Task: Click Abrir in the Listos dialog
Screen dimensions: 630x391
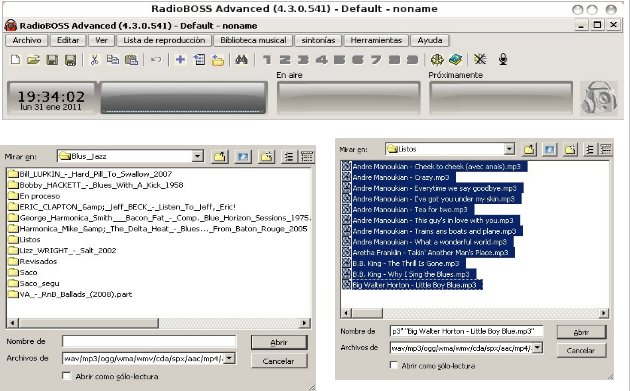Action: pyautogui.click(x=581, y=332)
